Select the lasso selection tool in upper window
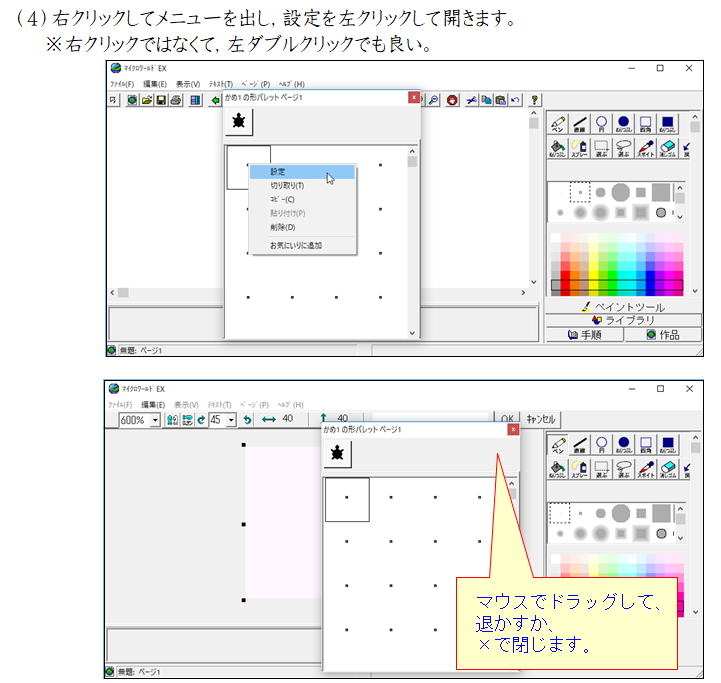This screenshot has height=683, width=721. tap(624, 148)
